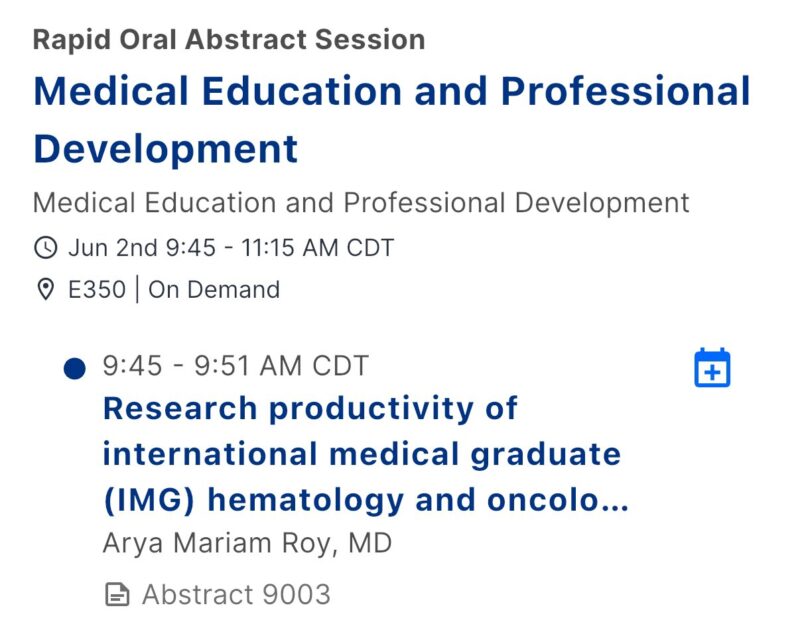
Task: Open the bold blue session title link
Action: pyautogui.click(x=392, y=120)
